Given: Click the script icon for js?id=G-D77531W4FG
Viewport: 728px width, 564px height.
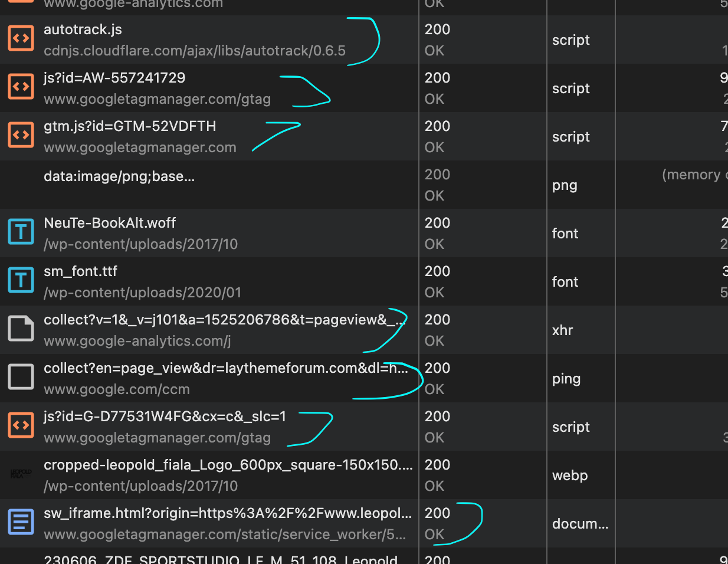Looking at the screenshot, I should [21, 425].
